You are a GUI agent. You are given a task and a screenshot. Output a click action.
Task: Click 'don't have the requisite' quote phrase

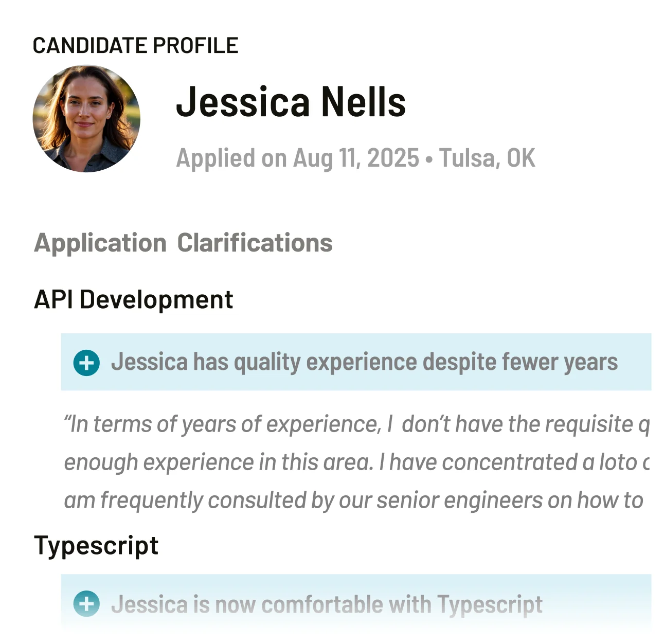(517, 425)
